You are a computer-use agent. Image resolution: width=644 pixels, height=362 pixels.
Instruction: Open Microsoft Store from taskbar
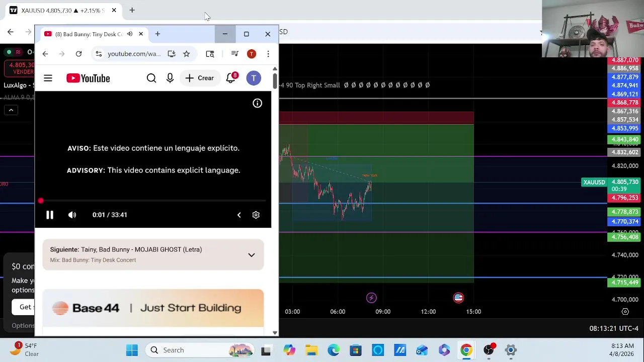[x=356, y=350]
